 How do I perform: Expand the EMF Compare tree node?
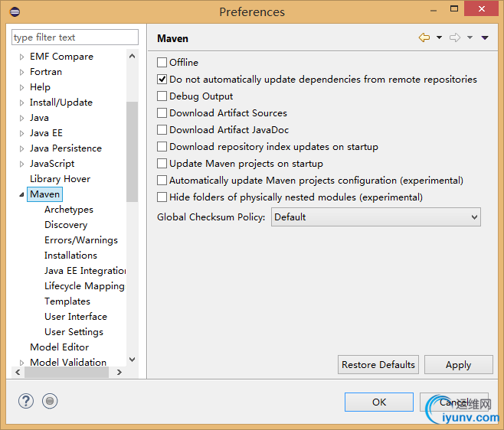[21, 57]
